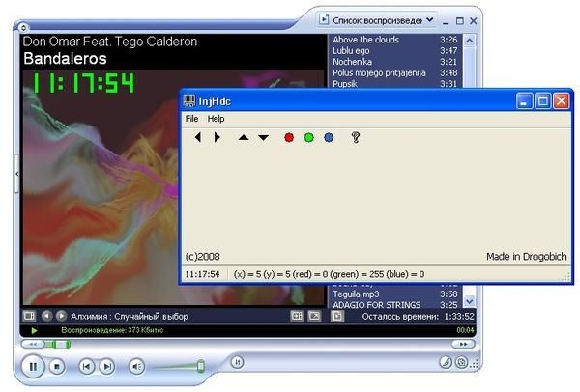
Task: Close the InjHdc window
Action: pyautogui.click(x=561, y=100)
